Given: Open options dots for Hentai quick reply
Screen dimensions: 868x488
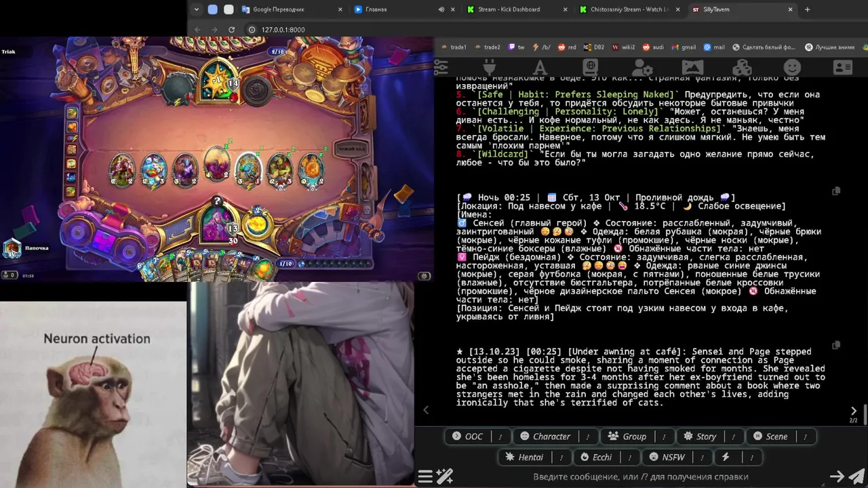Looking at the screenshot, I should coord(561,457).
